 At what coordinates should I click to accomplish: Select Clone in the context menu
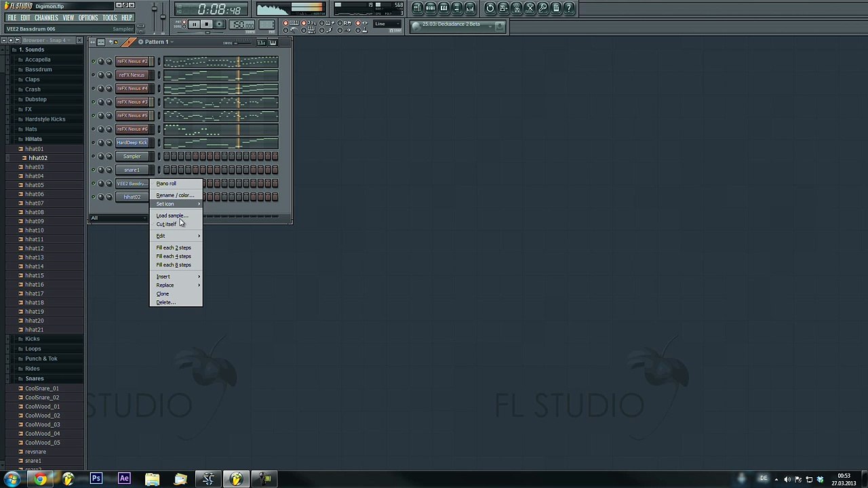pyautogui.click(x=176, y=294)
